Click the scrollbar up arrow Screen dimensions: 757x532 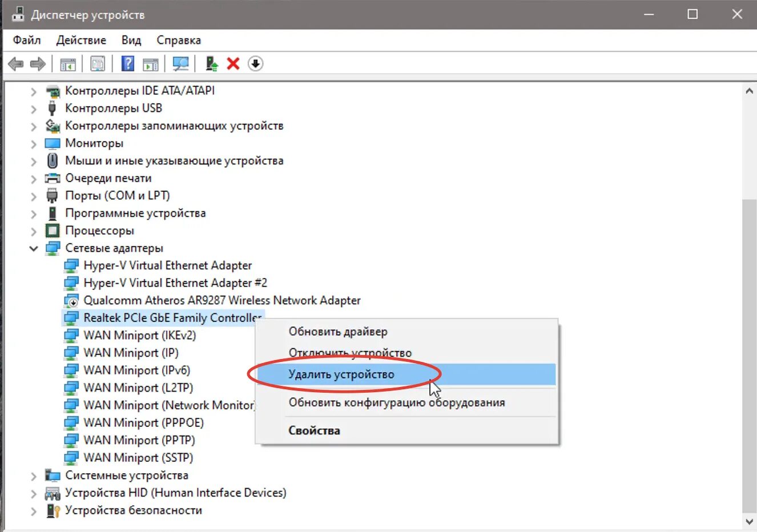[x=749, y=91]
